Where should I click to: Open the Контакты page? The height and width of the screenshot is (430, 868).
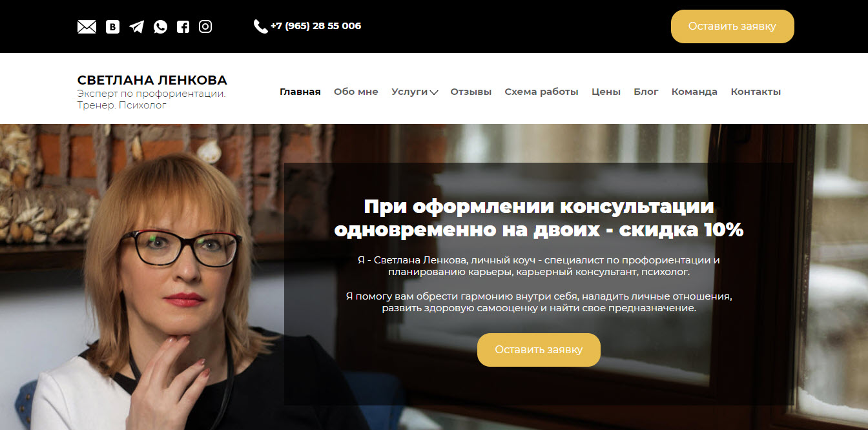tap(756, 92)
